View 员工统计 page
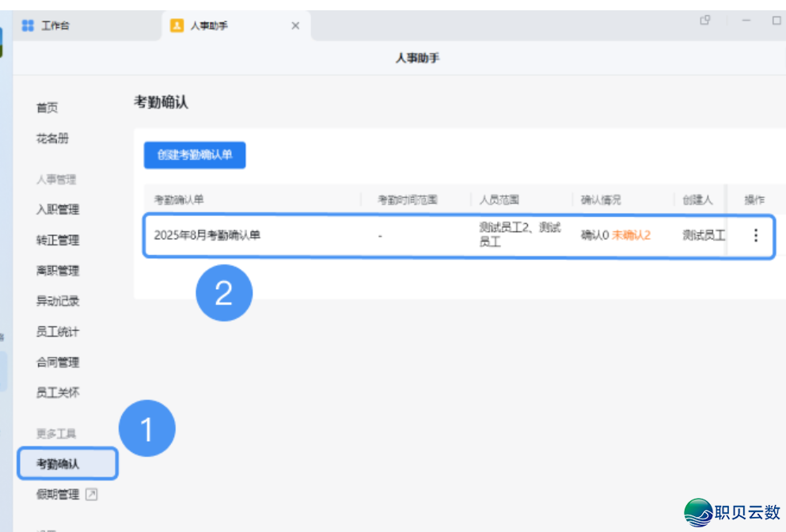Image resolution: width=786 pixels, height=532 pixels. (58, 332)
